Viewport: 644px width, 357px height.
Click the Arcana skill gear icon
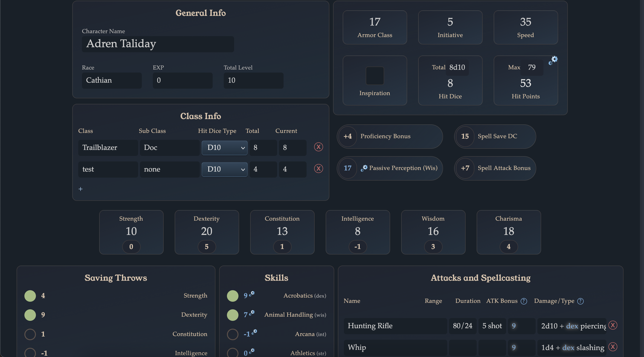[x=254, y=332]
